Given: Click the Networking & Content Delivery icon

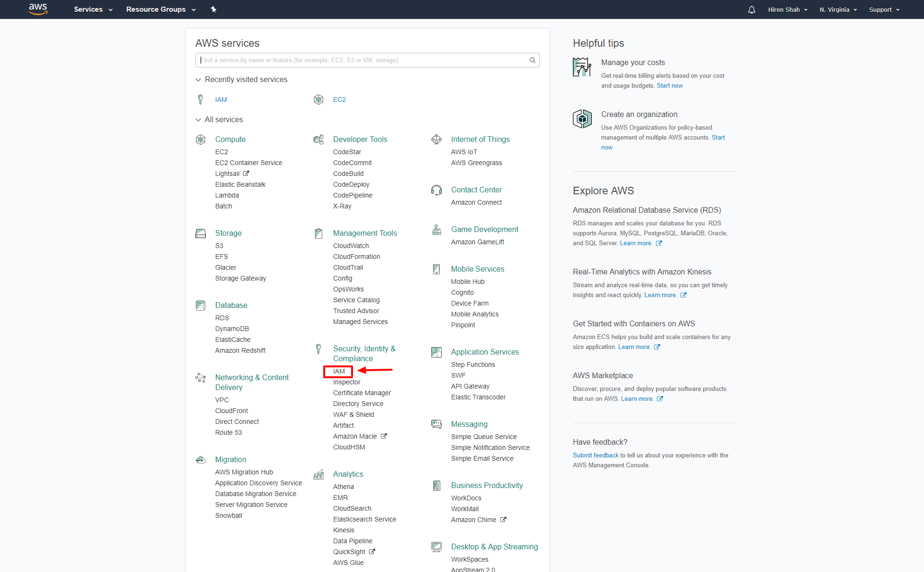Looking at the screenshot, I should tap(201, 377).
